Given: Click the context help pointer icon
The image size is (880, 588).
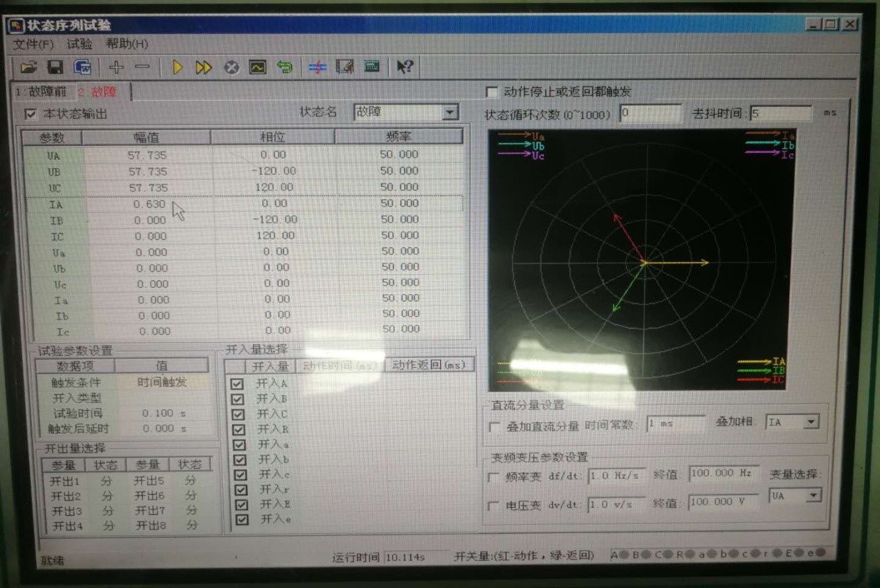Looking at the screenshot, I should tap(405, 67).
